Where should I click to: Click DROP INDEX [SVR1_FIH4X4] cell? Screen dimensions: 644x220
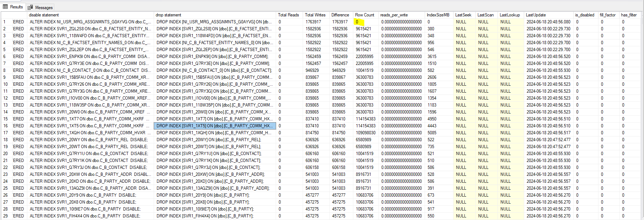coord(215,216)
